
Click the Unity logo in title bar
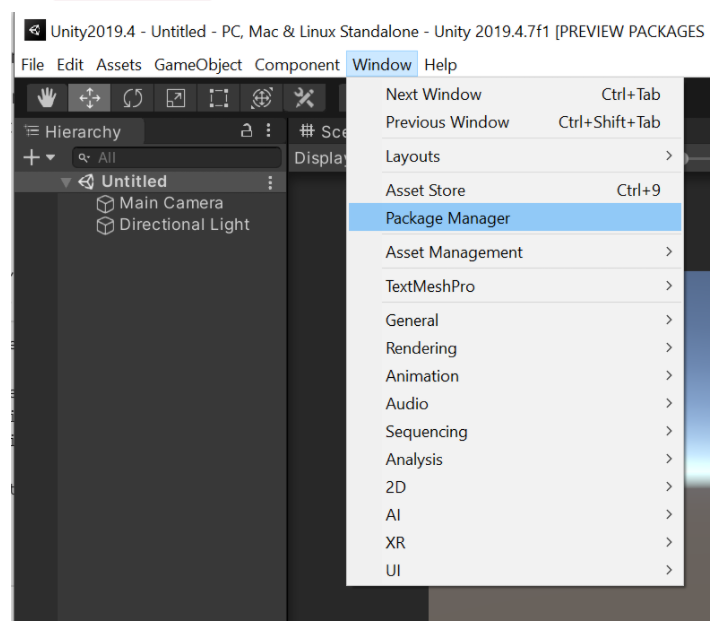[35, 30]
